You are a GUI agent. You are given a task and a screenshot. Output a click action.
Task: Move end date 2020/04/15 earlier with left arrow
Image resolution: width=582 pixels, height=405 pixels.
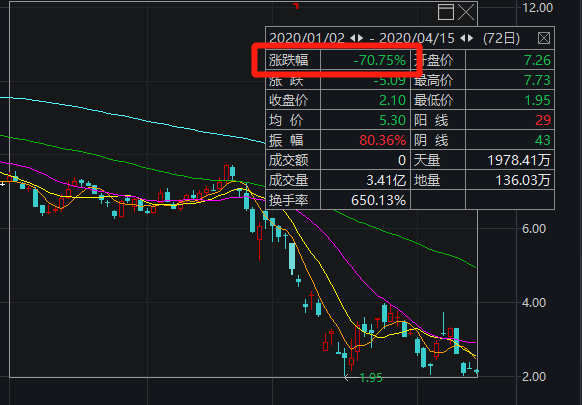tap(463, 38)
